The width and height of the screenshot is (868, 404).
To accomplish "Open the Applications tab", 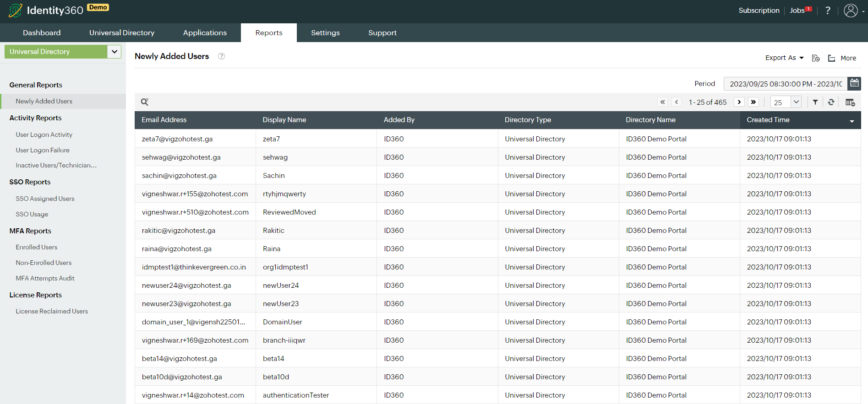I will [205, 33].
